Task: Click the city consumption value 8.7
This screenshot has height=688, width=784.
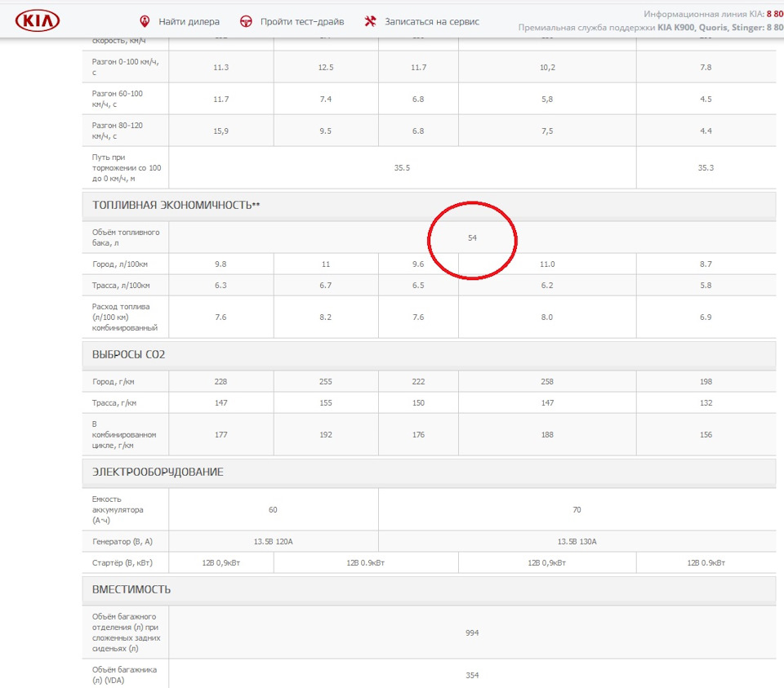Action: coord(706,264)
